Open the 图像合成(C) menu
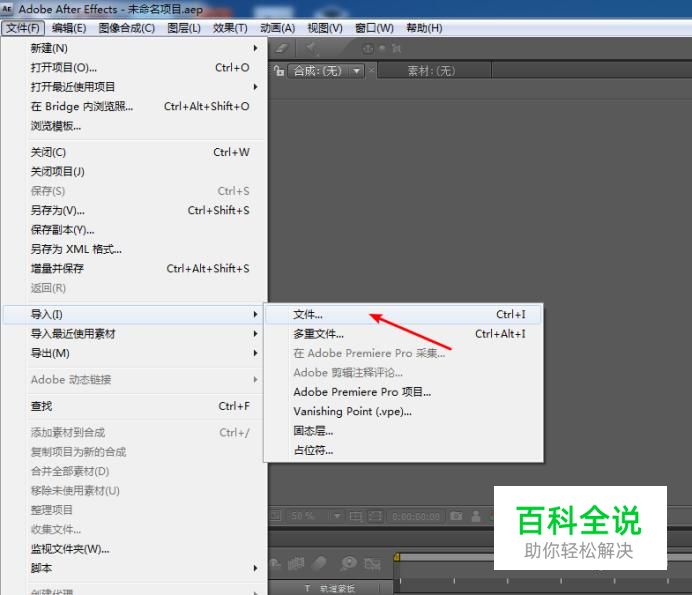This screenshot has width=692, height=595. [x=127, y=28]
